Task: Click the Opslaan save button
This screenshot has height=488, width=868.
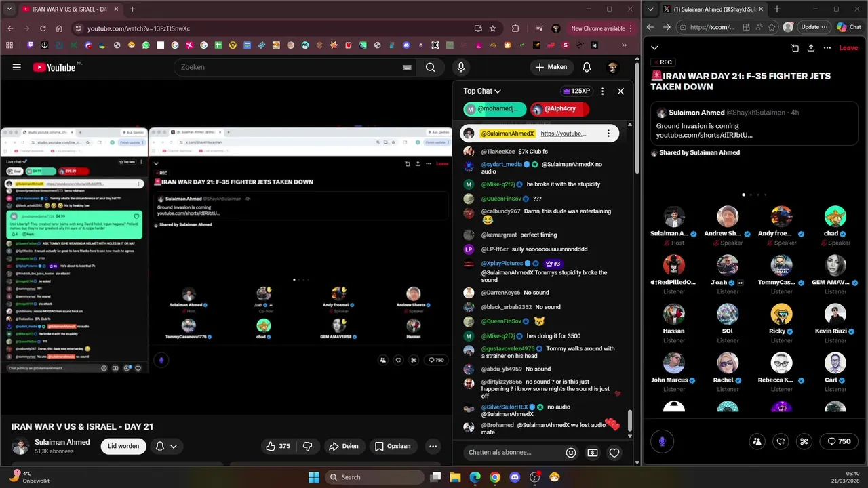Action: tap(393, 446)
